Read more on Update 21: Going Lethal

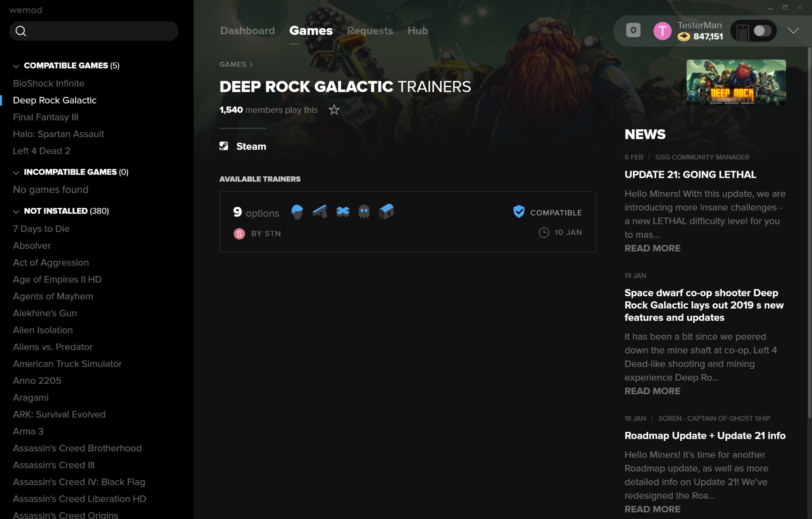click(652, 249)
